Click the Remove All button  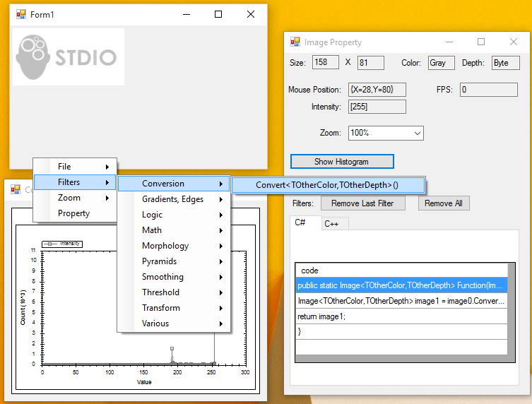444,203
